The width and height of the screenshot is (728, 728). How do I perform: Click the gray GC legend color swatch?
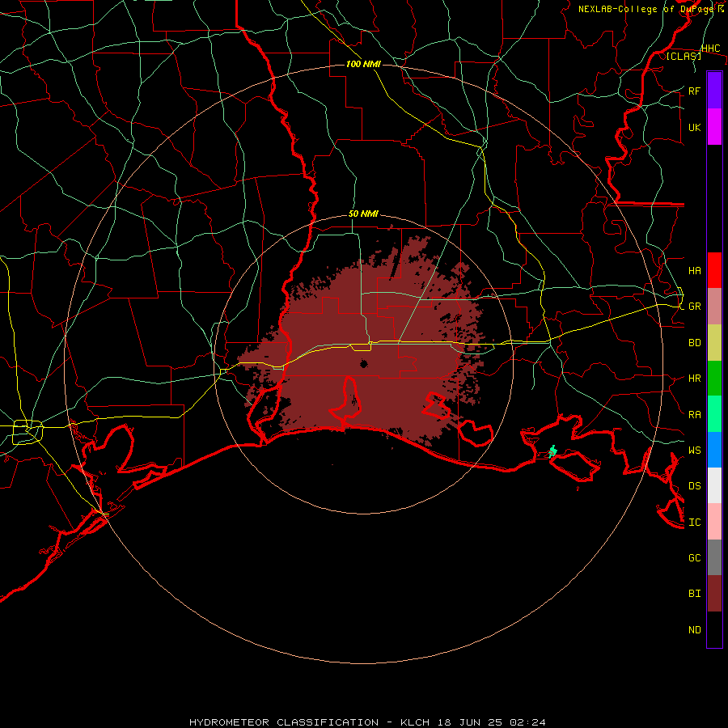point(714,557)
